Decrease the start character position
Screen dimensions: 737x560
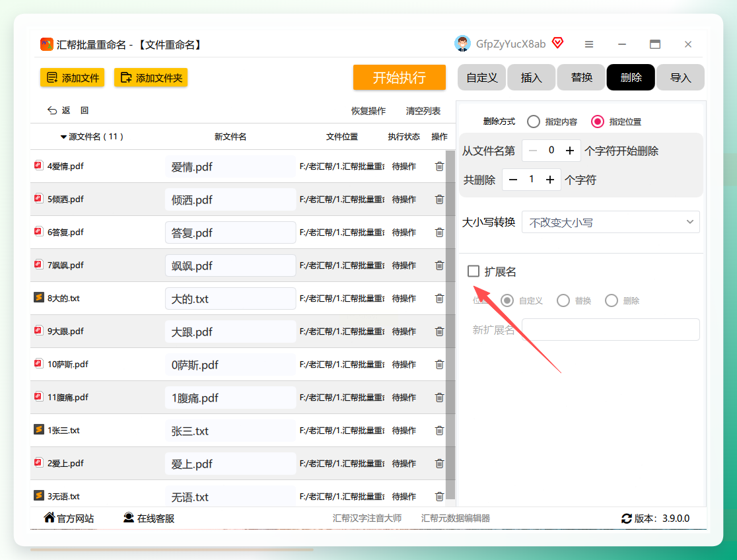click(x=532, y=151)
